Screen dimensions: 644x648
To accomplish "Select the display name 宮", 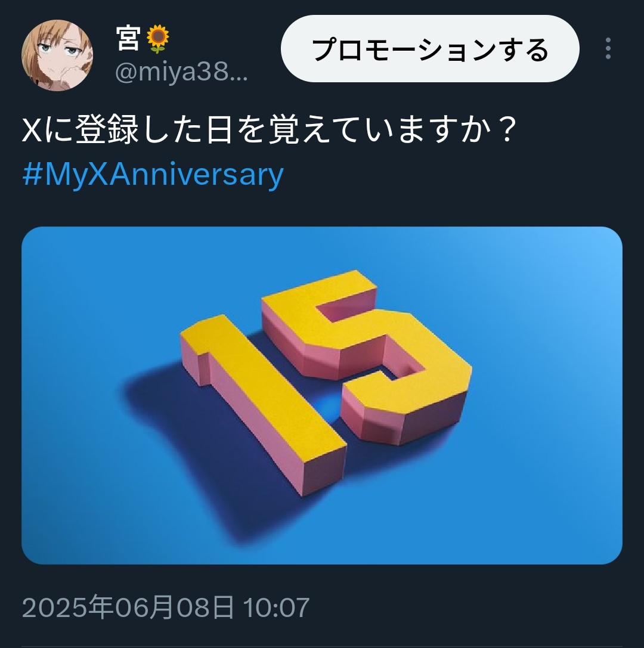I will coord(128,38).
